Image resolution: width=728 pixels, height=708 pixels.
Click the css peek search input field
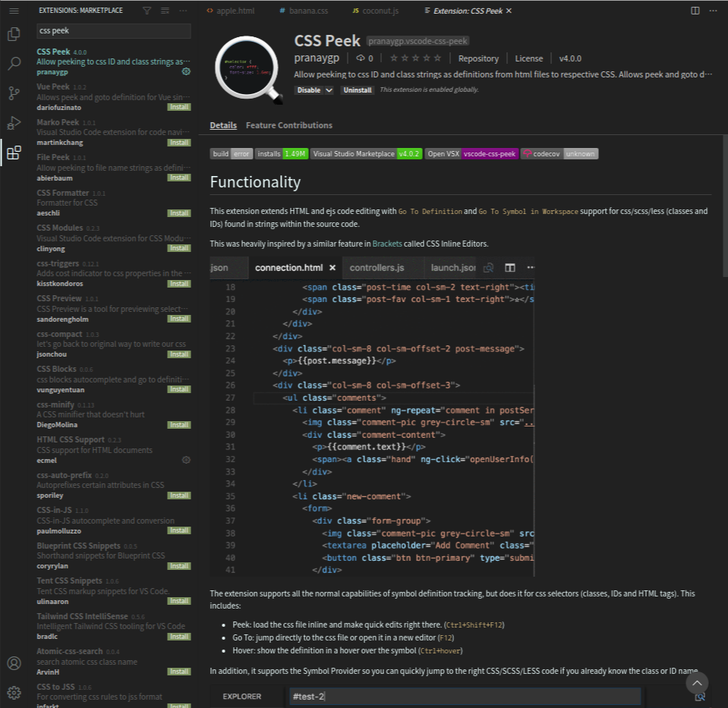(113, 30)
